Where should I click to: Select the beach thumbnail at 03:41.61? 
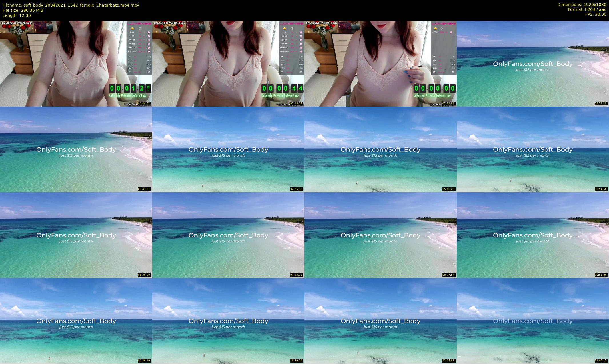[x=76, y=149]
